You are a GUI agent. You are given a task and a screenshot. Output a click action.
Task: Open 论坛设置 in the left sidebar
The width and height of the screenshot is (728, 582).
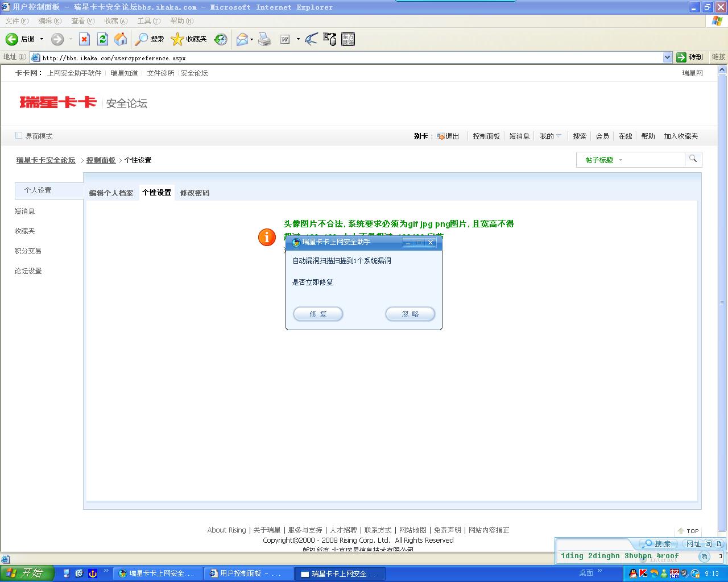28,271
